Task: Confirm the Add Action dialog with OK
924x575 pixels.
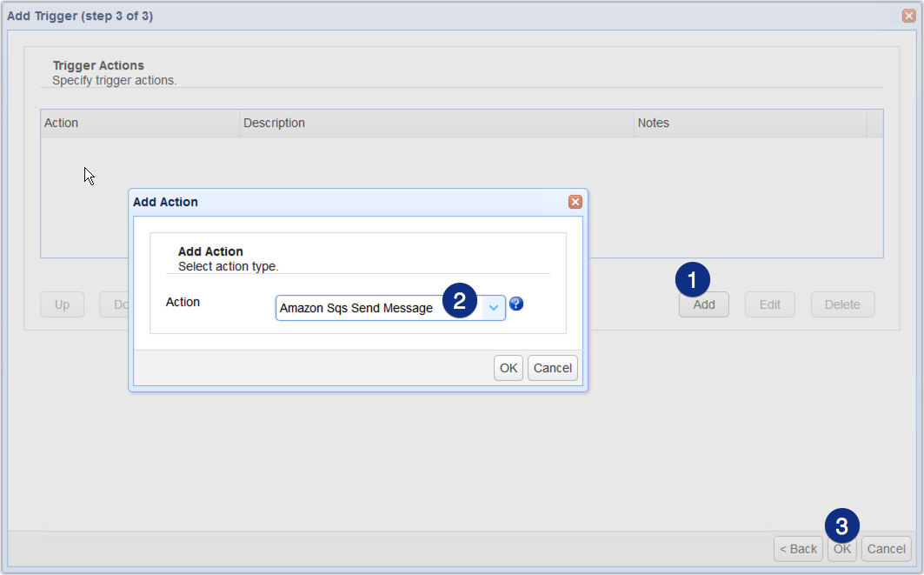Action: [x=508, y=368]
